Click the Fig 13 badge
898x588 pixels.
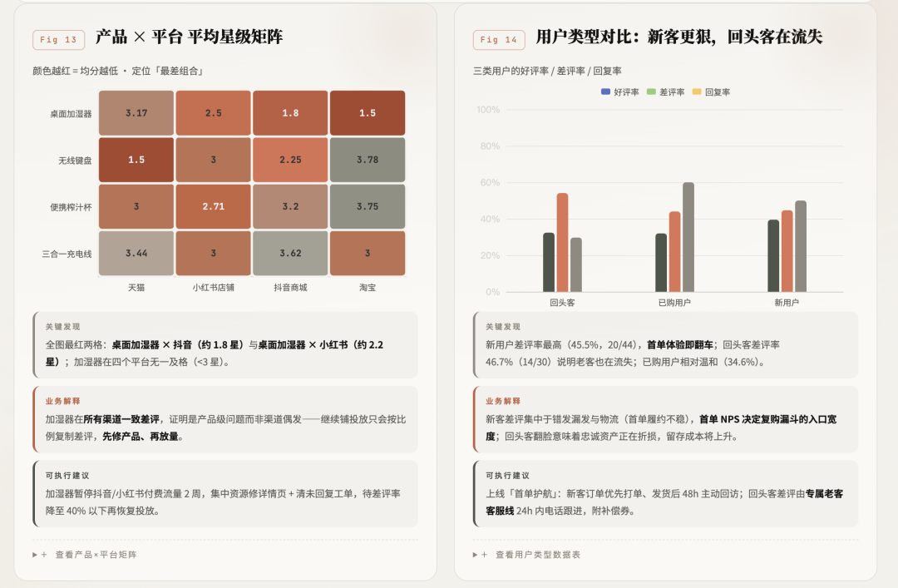pyautogui.click(x=58, y=40)
